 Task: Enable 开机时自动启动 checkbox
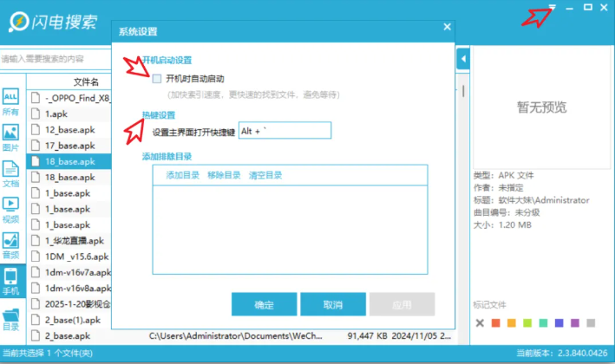[x=157, y=79]
